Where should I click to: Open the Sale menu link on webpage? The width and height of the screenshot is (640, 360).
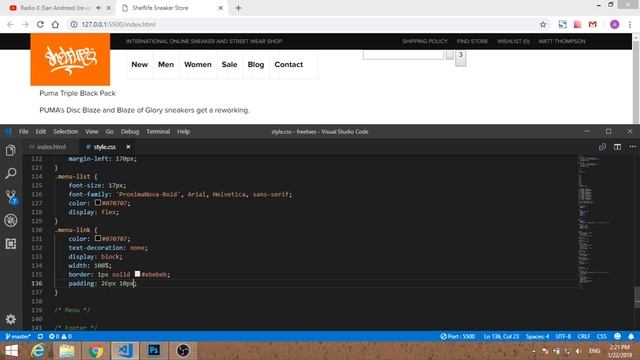click(229, 64)
